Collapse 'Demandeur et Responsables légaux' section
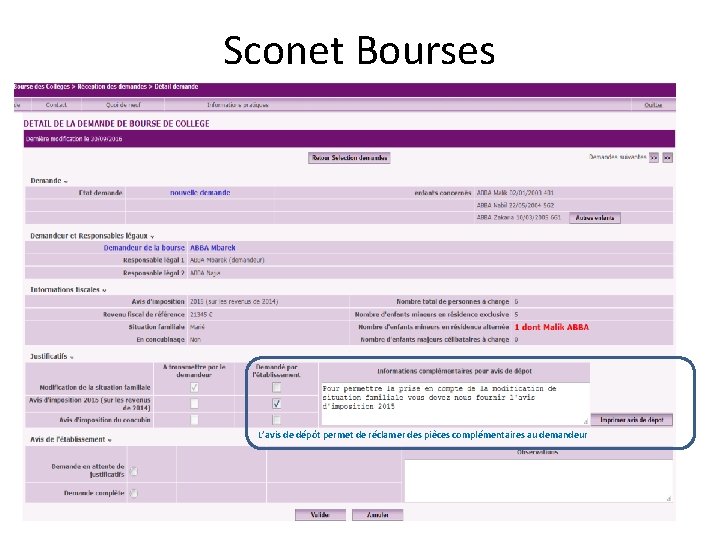720x540 pixels. 152,237
